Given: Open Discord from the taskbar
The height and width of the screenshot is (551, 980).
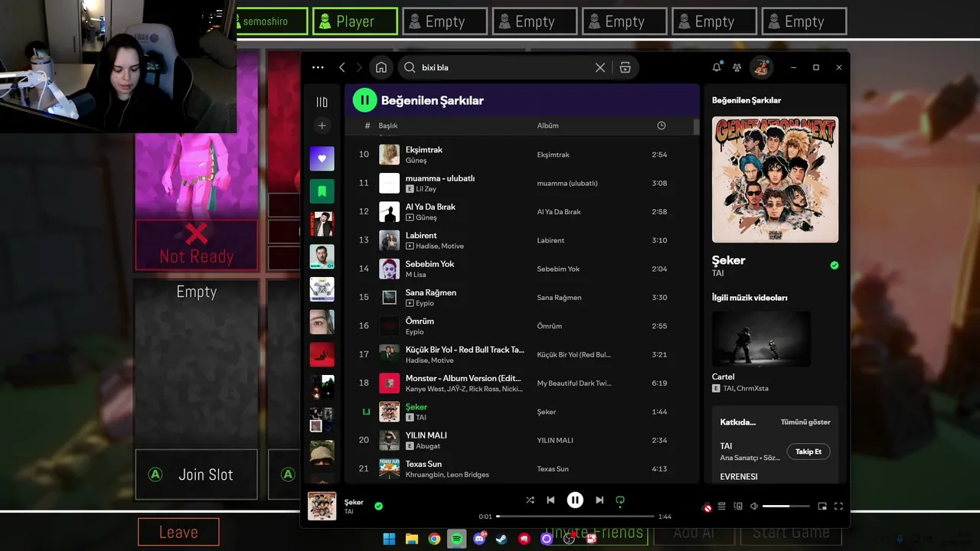Looking at the screenshot, I should click(479, 539).
